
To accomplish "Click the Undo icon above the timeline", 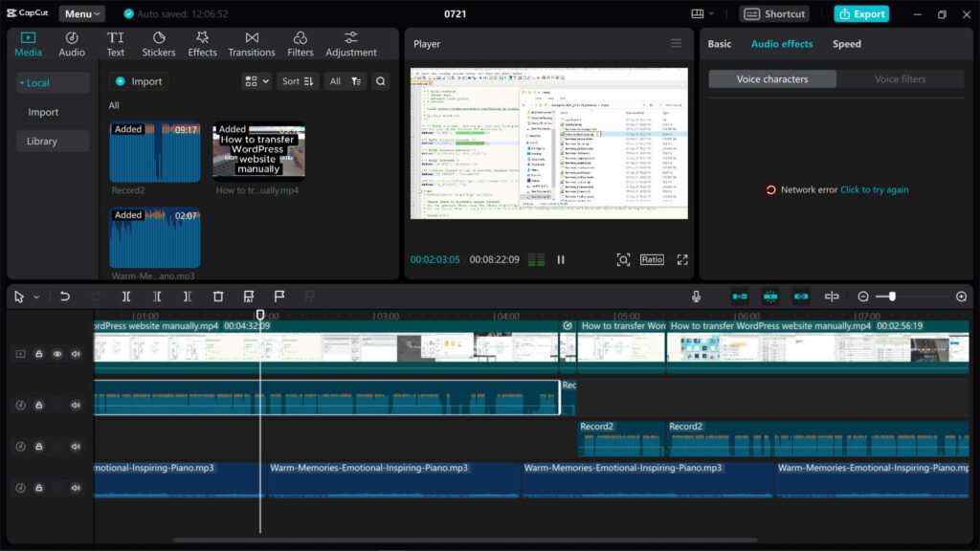I will (x=64, y=297).
